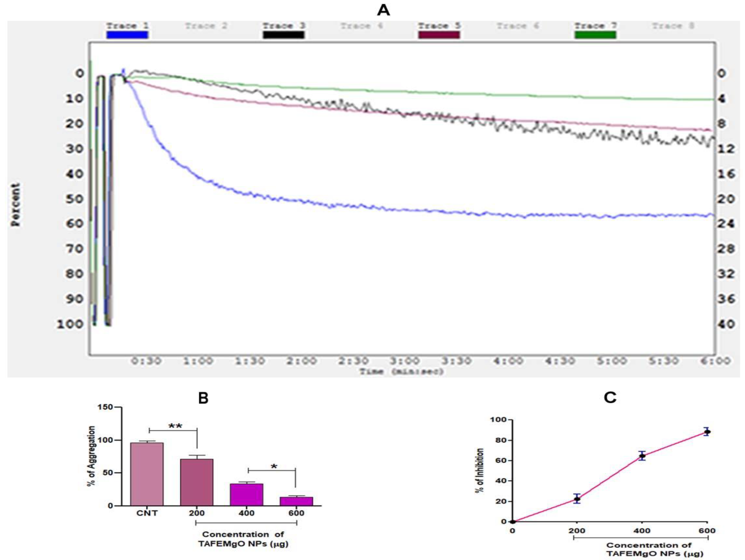This screenshot has width=745, height=560.
Task: Click the Percent axis label
Action: 15,205
